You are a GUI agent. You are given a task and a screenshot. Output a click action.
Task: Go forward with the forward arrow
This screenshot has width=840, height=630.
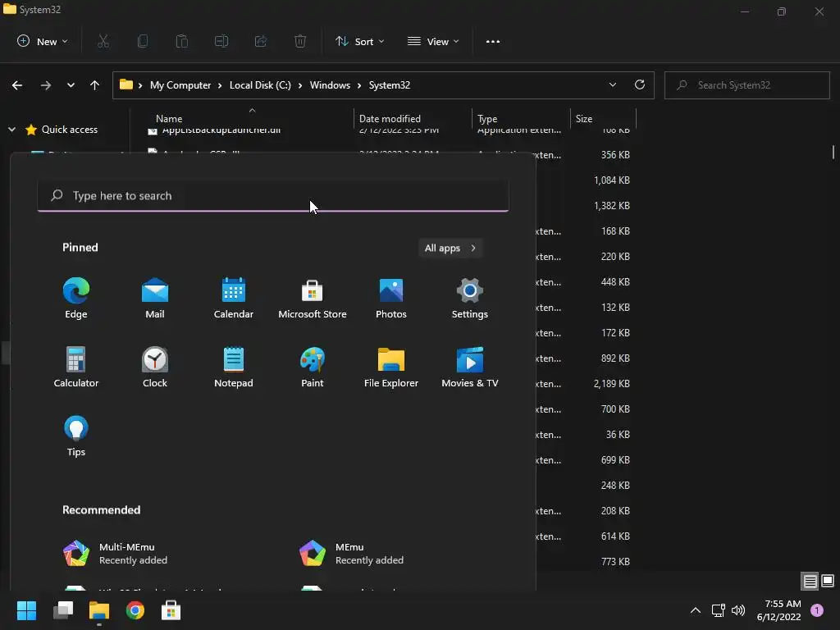tap(46, 85)
